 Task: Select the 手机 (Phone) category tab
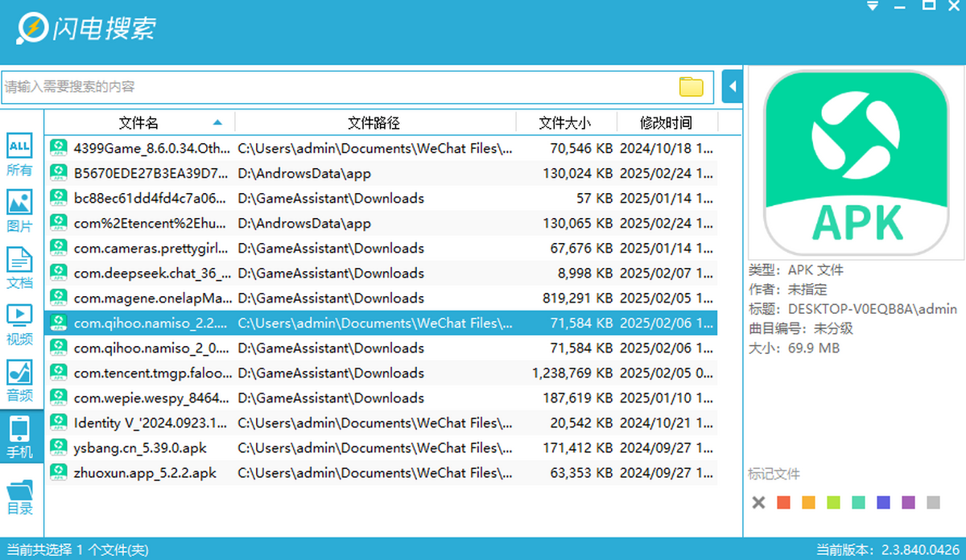tap(19, 437)
